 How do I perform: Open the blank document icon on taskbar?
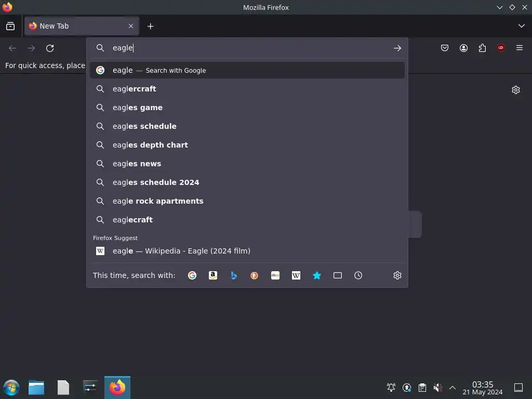pos(63,388)
